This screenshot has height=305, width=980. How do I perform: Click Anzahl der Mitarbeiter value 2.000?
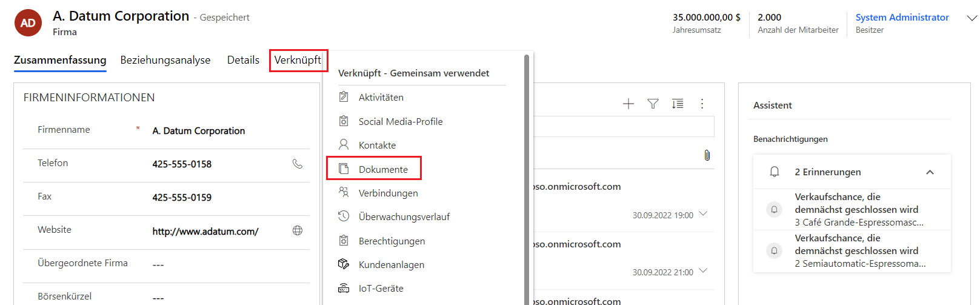[x=770, y=18]
